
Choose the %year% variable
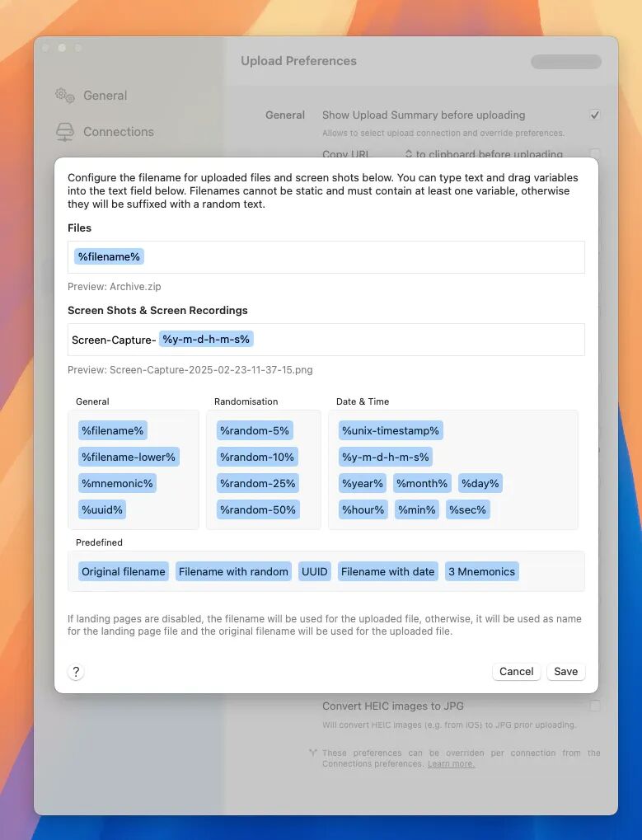click(x=363, y=483)
